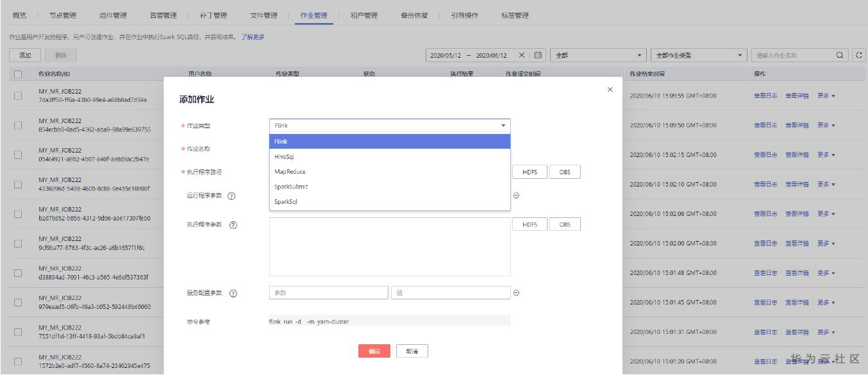868x375 pixels.
Task: Switch to the 租户管理 tab
Action: (x=364, y=15)
